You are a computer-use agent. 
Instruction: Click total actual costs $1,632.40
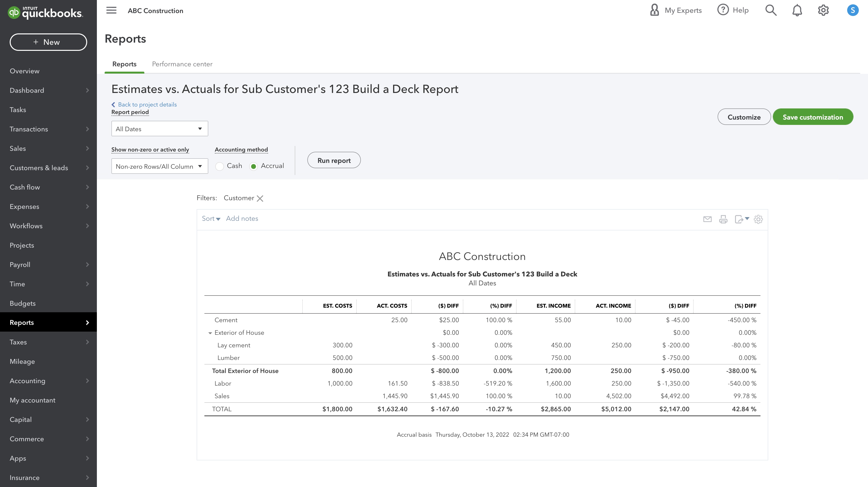coord(392,409)
